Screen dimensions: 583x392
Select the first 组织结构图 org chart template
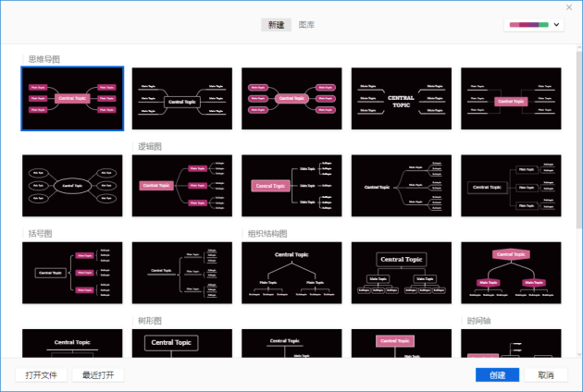click(x=291, y=273)
